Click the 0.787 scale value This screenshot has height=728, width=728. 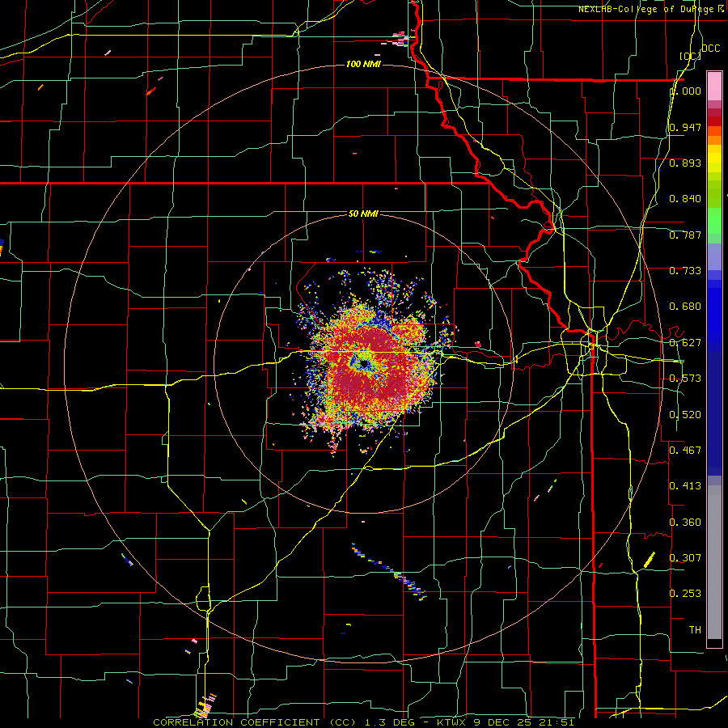[x=685, y=235]
